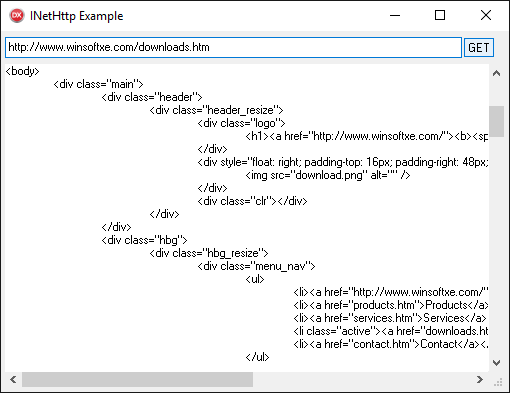Click the <div class="main"> line
Screen dimensions: 510x393
pos(99,84)
